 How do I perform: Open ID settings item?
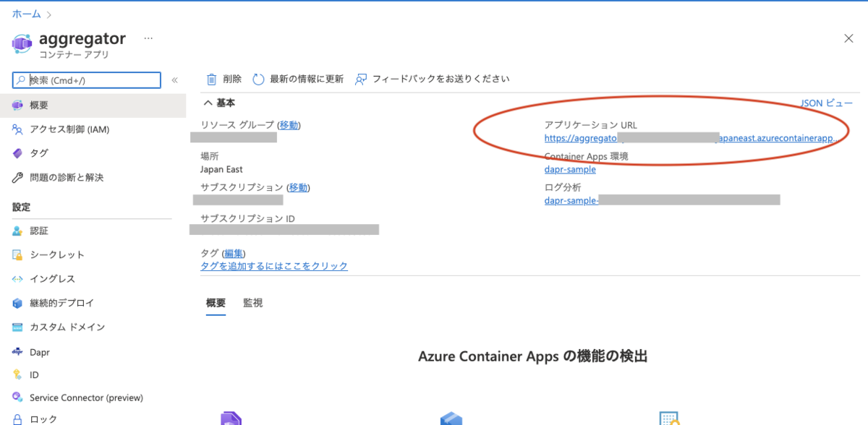tap(34, 375)
